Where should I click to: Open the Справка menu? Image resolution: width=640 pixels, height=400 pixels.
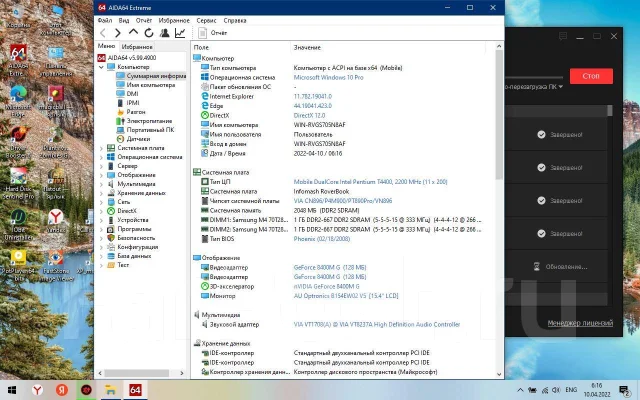235,20
